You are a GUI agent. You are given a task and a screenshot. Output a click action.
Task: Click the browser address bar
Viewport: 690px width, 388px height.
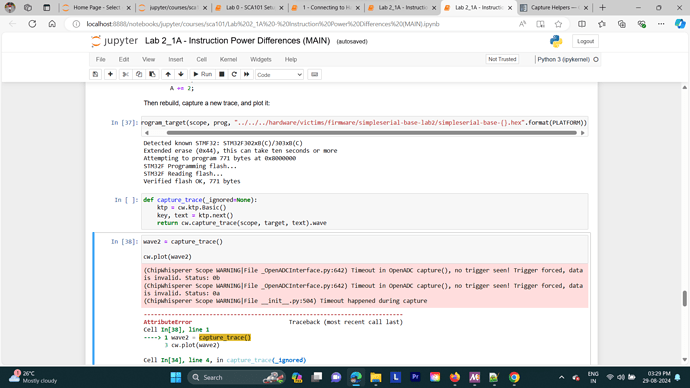264,24
